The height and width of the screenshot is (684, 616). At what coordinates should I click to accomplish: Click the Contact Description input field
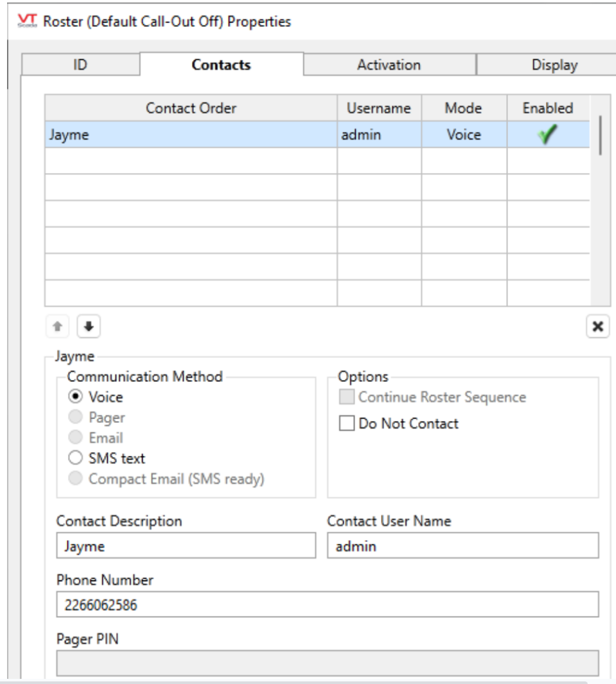point(186,546)
